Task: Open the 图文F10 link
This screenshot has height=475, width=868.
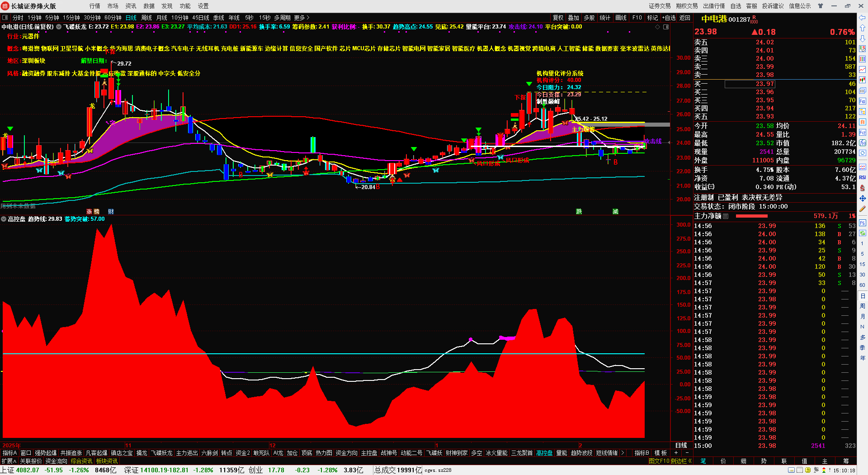Action: (659, 461)
